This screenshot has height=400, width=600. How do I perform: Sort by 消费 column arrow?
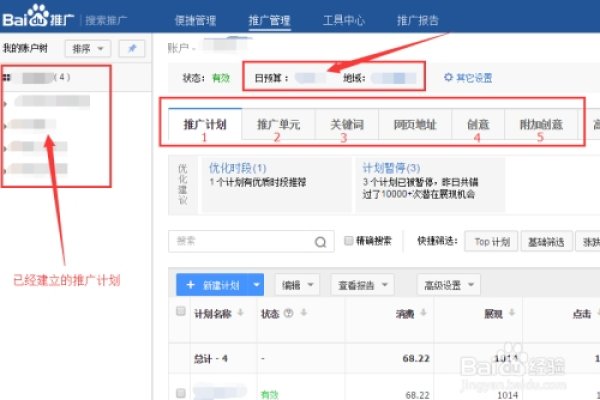pos(423,313)
